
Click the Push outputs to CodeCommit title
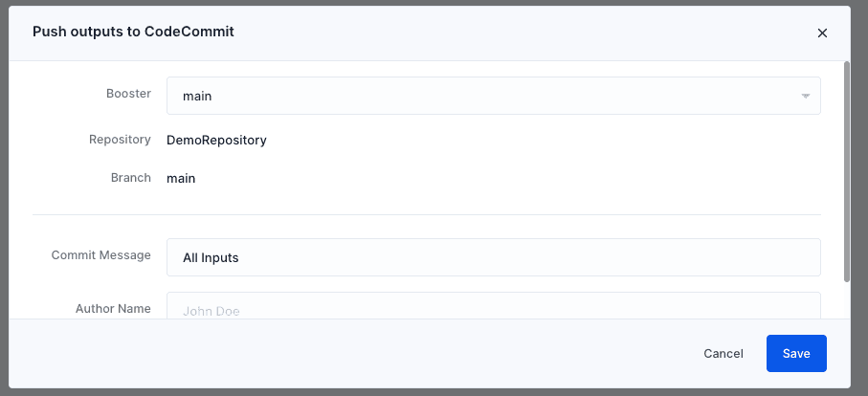[x=133, y=32]
